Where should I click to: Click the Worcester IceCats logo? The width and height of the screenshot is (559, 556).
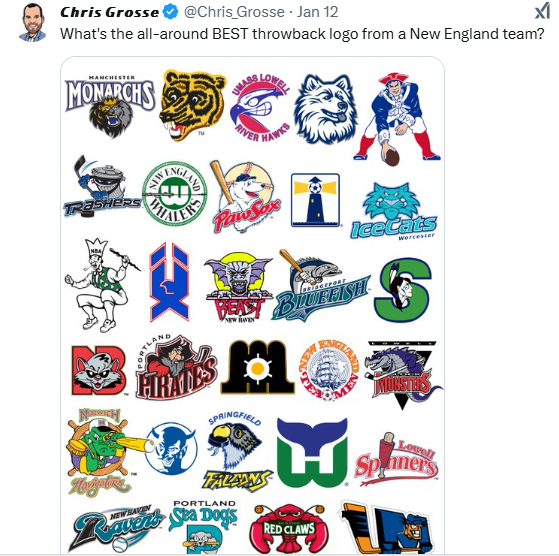coord(394,212)
